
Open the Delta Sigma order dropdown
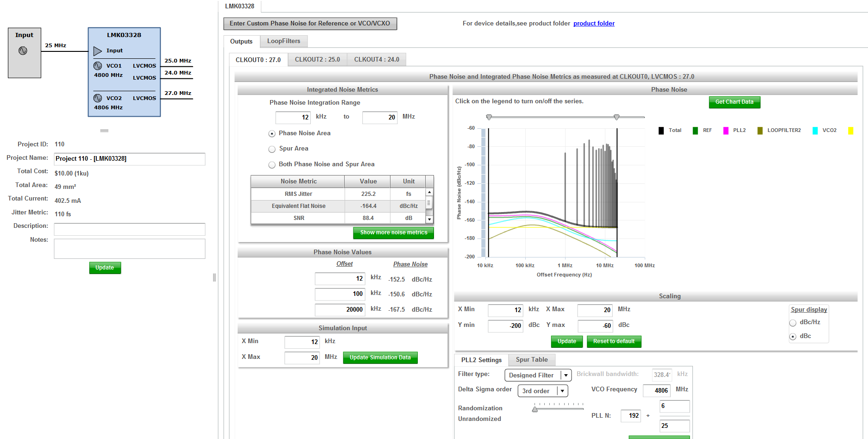coord(543,391)
